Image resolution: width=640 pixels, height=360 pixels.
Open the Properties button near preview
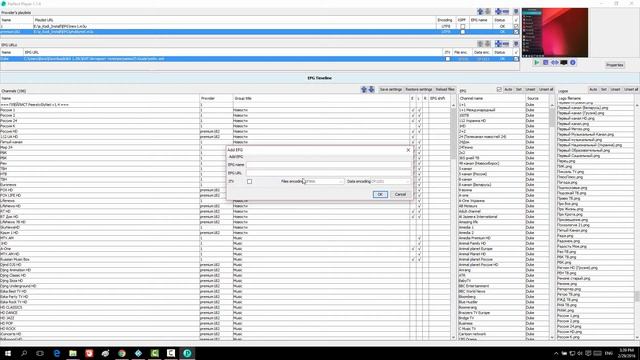coord(614,65)
